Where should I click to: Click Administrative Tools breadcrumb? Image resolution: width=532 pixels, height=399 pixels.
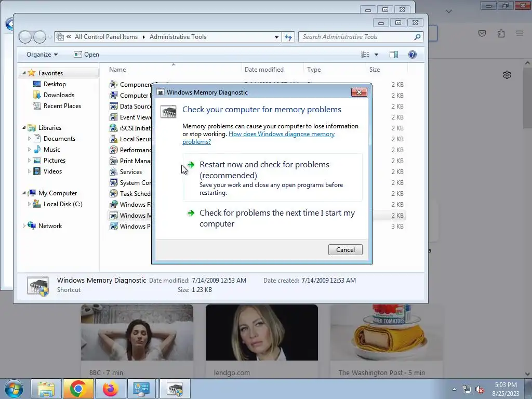coord(178,37)
